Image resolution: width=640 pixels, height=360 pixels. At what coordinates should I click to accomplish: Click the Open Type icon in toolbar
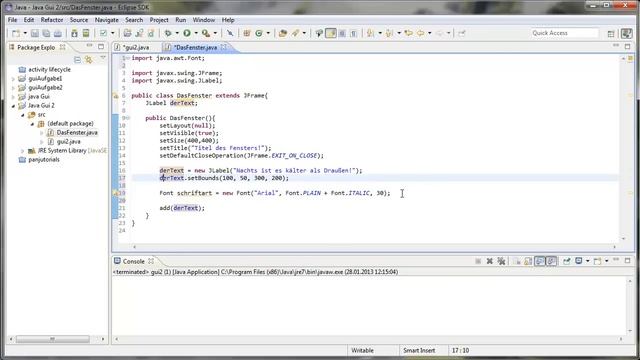(x=283, y=33)
